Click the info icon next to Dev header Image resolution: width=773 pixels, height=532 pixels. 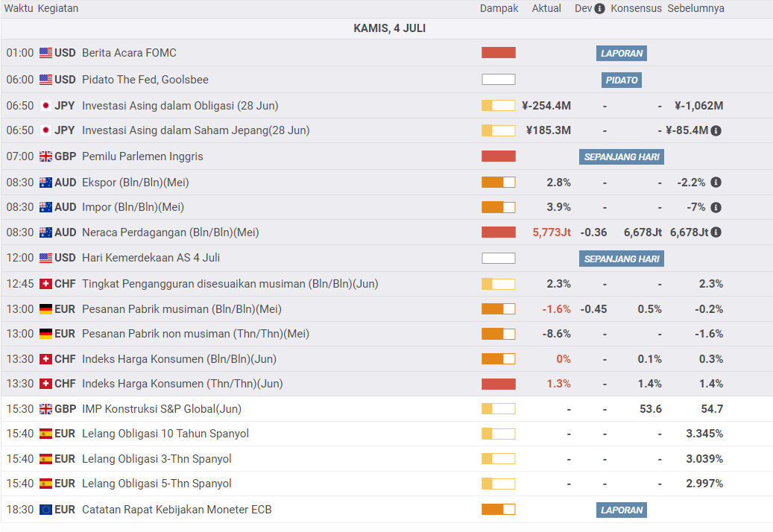point(600,9)
